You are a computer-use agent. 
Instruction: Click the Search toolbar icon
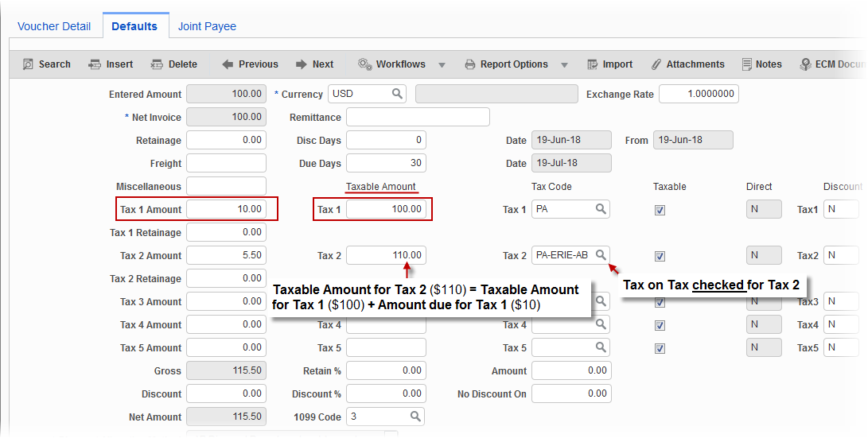(28, 64)
